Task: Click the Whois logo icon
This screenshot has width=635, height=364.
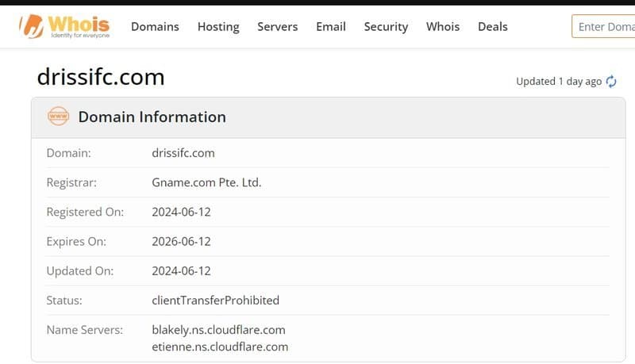Action: (33, 25)
